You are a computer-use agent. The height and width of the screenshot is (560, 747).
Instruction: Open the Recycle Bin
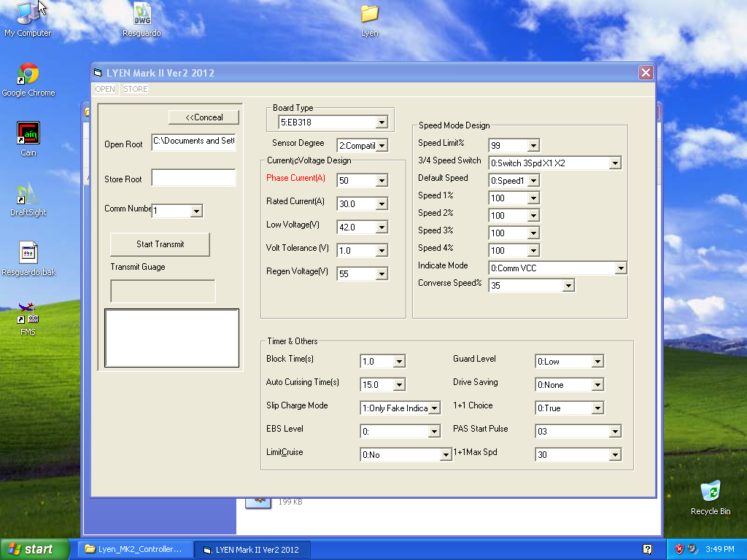tap(711, 497)
